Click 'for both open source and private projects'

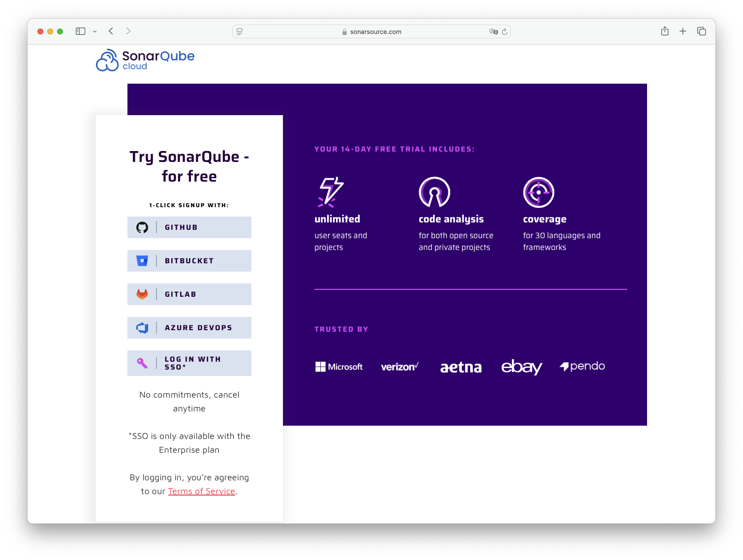tap(456, 241)
